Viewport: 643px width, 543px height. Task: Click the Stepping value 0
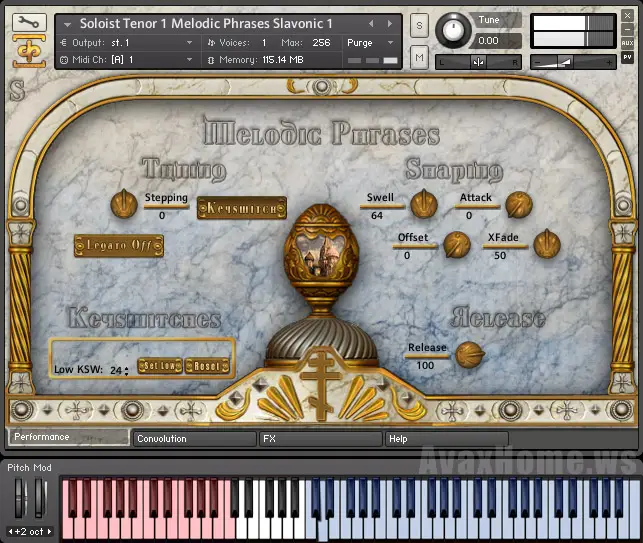pyautogui.click(x=162, y=216)
